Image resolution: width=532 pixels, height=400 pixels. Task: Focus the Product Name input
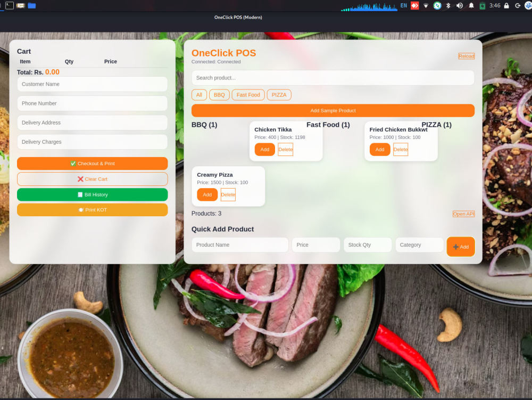pos(240,245)
